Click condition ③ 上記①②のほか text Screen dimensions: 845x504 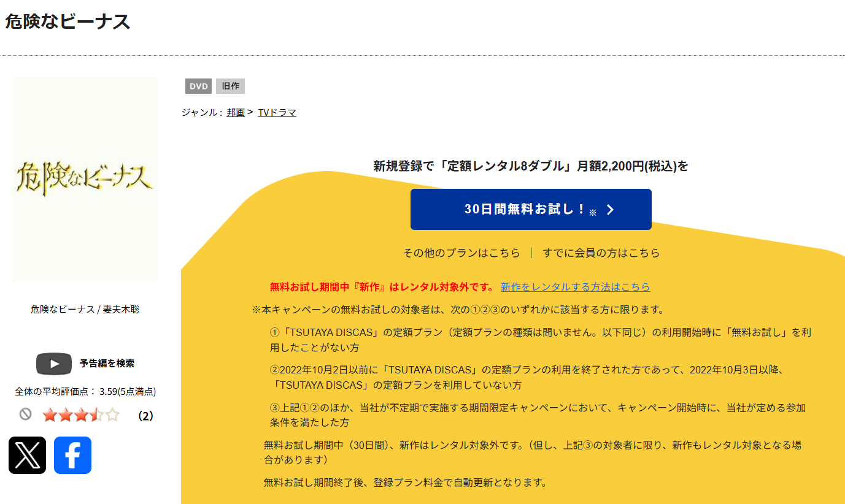click(538, 415)
